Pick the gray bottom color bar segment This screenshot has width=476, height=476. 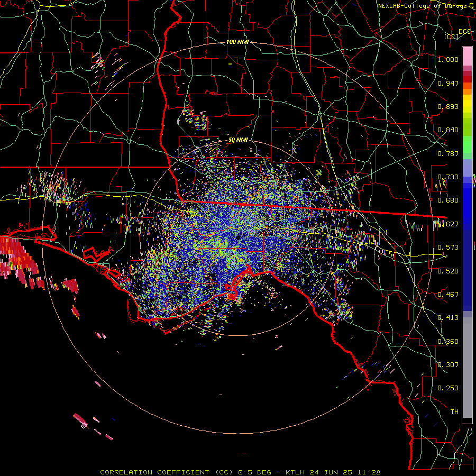pos(467,368)
